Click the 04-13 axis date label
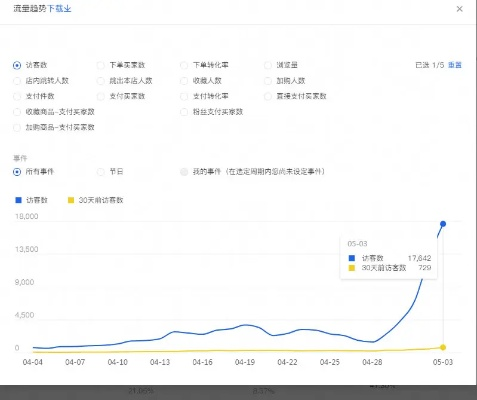 point(160,362)
